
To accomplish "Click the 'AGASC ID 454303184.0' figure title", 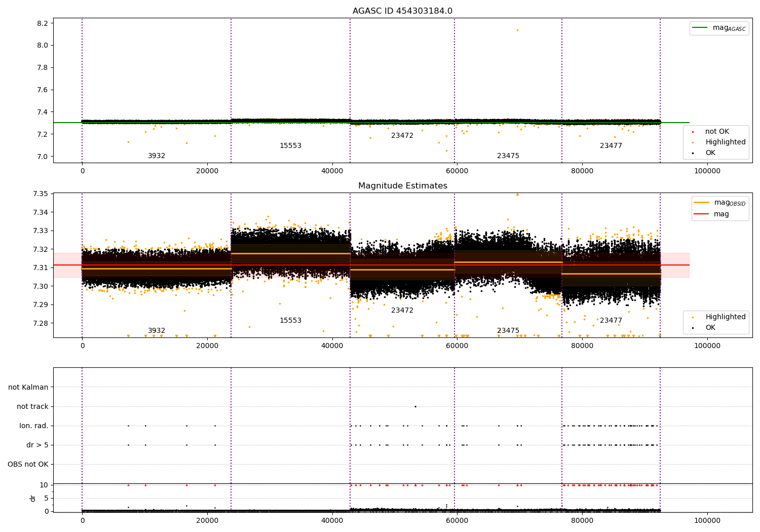I will click(402, 11).
